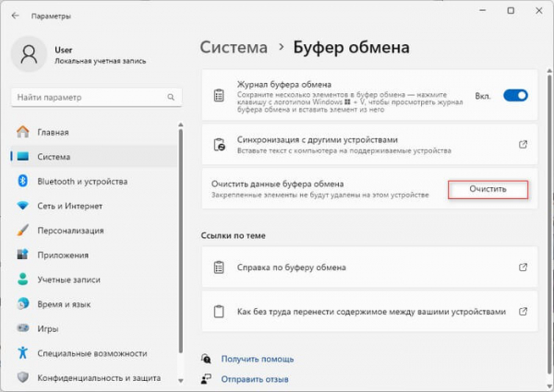Click sidebar scrollbar down arrow

(x=181, y=380)
